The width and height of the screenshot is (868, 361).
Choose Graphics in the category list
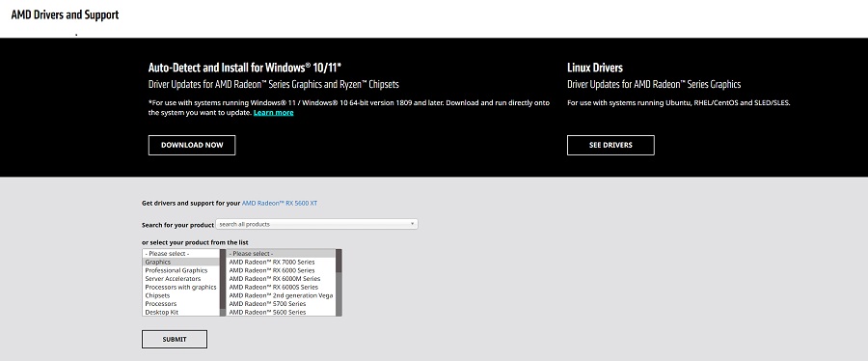pyautogui.click(x=181, y=262)
